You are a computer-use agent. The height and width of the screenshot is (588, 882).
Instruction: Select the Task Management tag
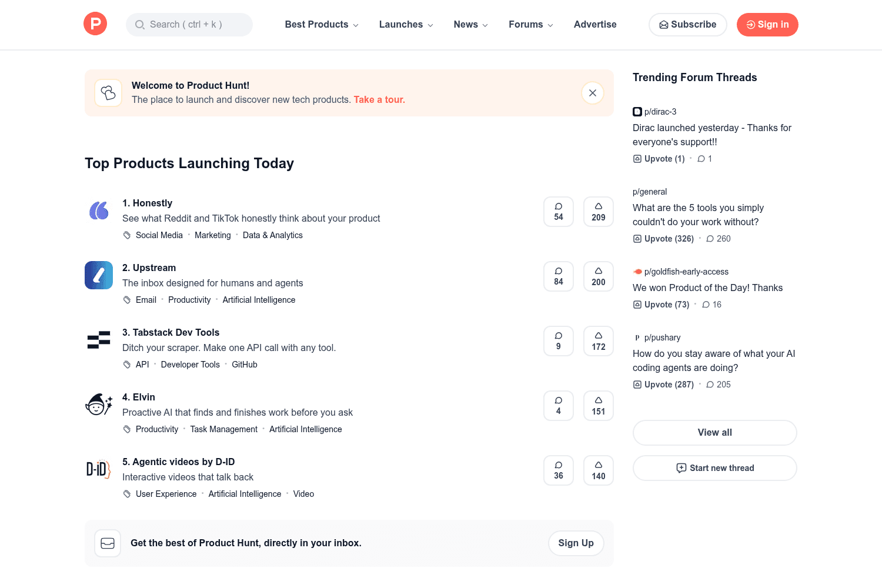224,429
